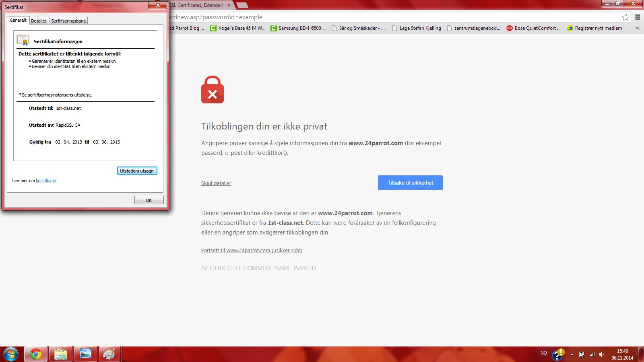
Task: Open the sentrumslegenebod bookmark
Action: 474,28
